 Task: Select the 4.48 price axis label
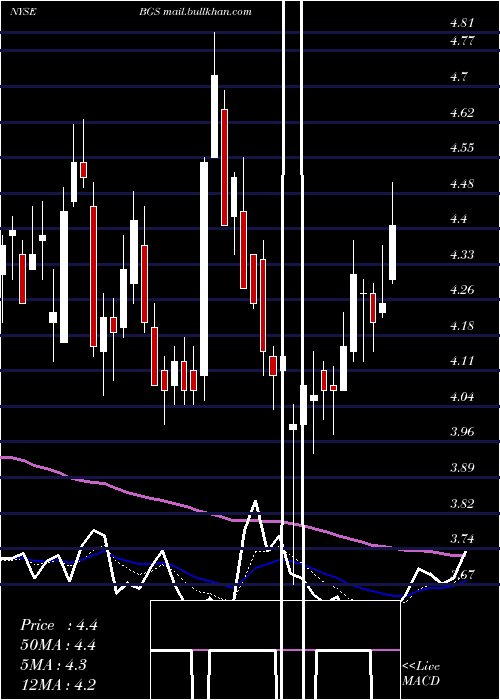click(462, 183)
